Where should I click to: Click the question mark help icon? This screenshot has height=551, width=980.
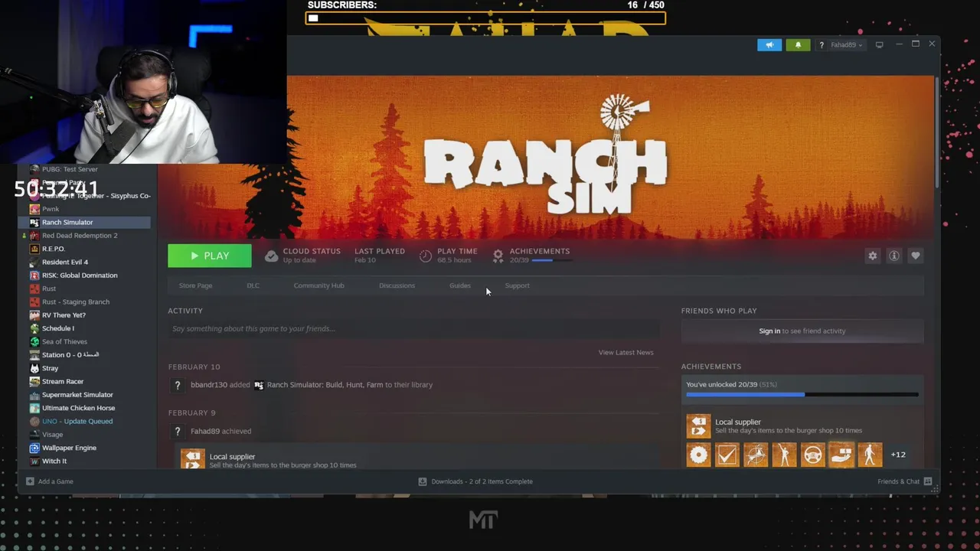[822, 45]
